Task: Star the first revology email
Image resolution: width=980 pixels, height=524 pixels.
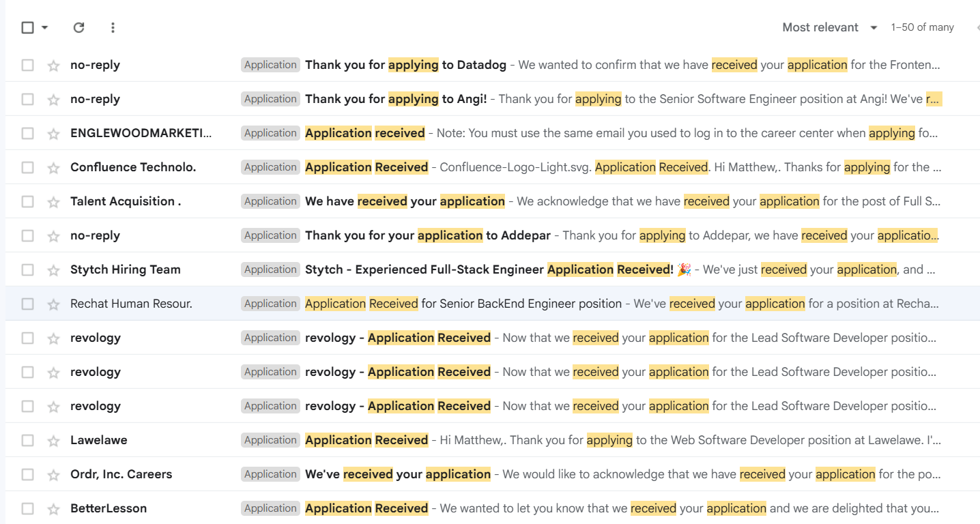Action: click(53, 337)
